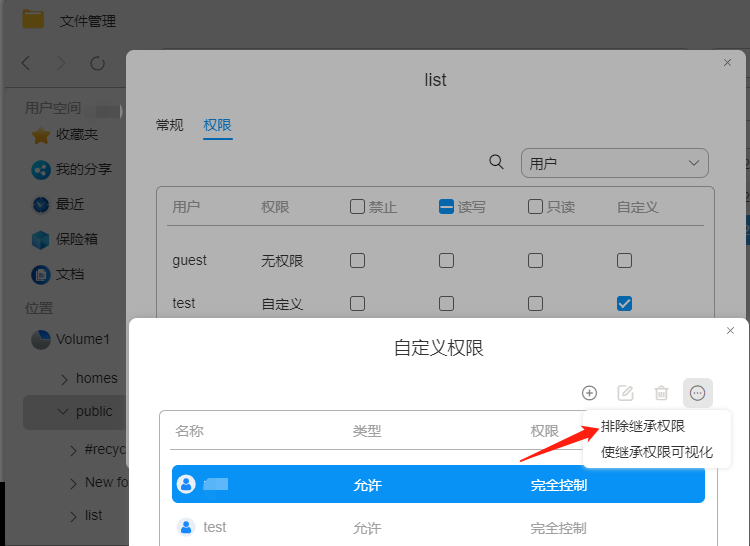Click the search magnifier icon
Viewport: 750px width, 546px height.
tap(496, 162)
